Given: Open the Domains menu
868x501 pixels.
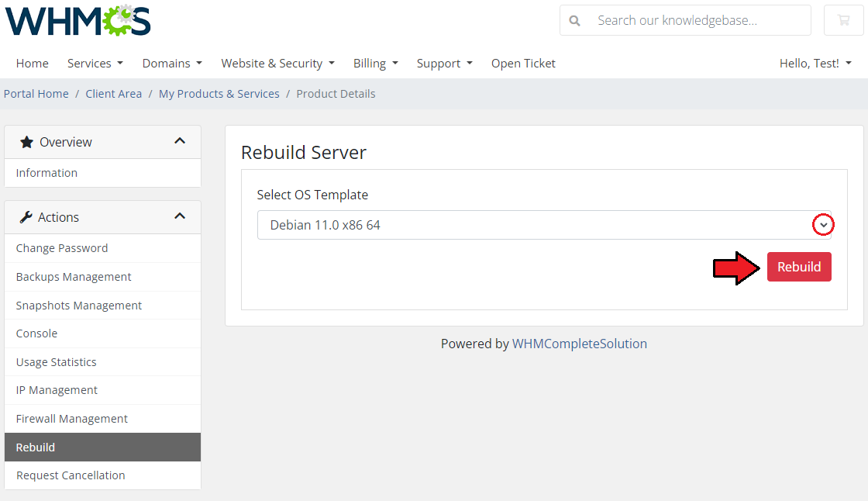Looking at the screenshot, I should [172, 63].
